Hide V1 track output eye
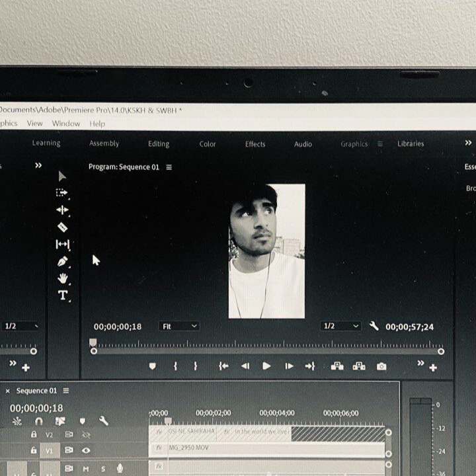Viewport: 476px width, 476px height. (86, 450)
